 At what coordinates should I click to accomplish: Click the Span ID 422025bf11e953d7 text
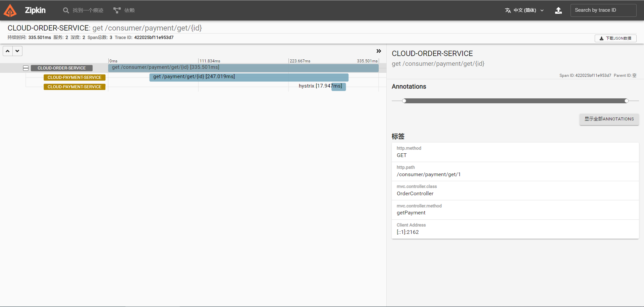pyautogui.click(x=585, y=75)
